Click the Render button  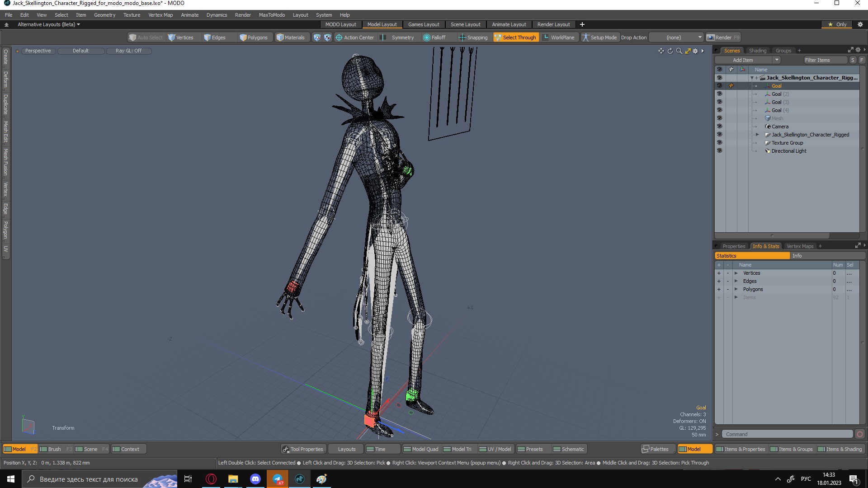[723, 38]
